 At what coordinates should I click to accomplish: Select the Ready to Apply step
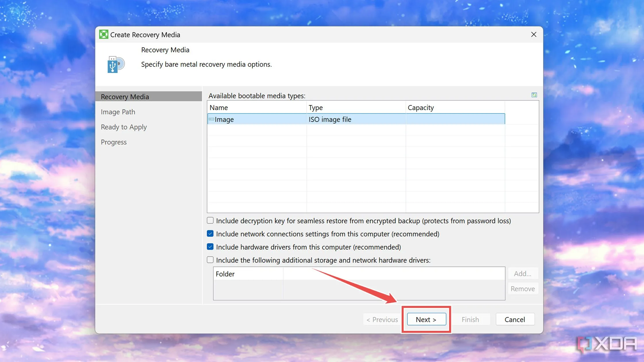[x=124, y=127]
